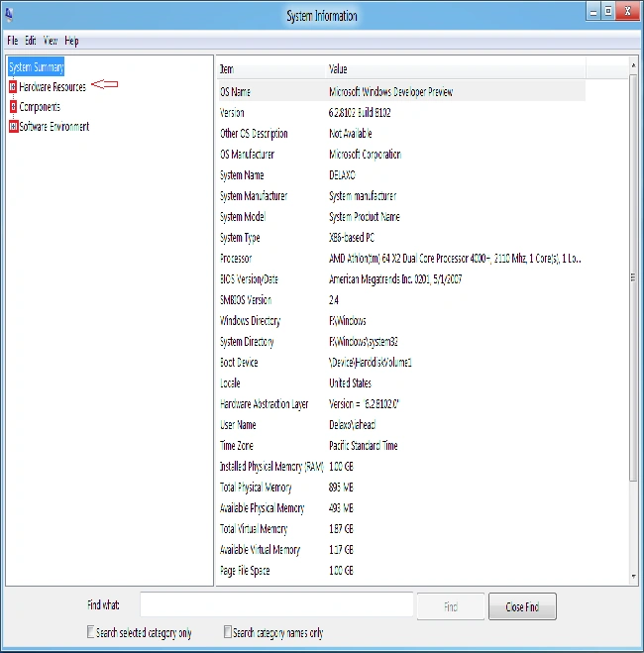Click the American Megatrends BIOS value

click(x=395, y=279)
